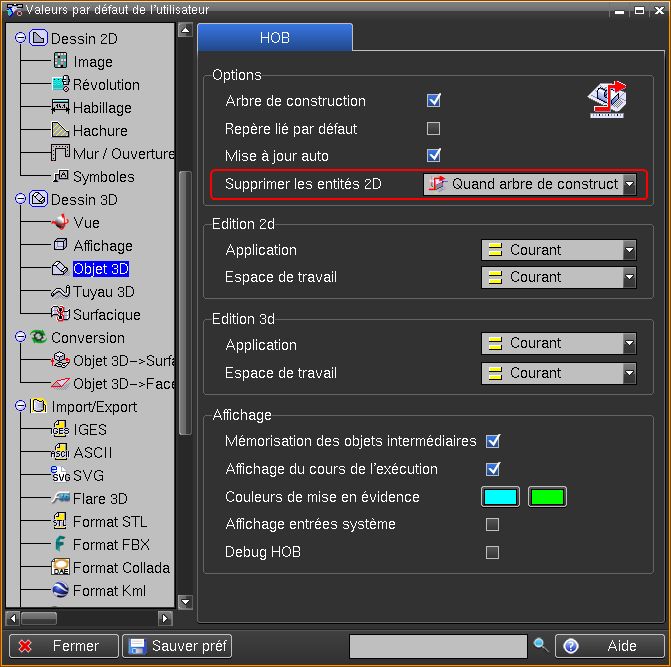This screenshot has width=671, height=667.
Task: Click the Sauver préf button
Action: pos(177,646)
